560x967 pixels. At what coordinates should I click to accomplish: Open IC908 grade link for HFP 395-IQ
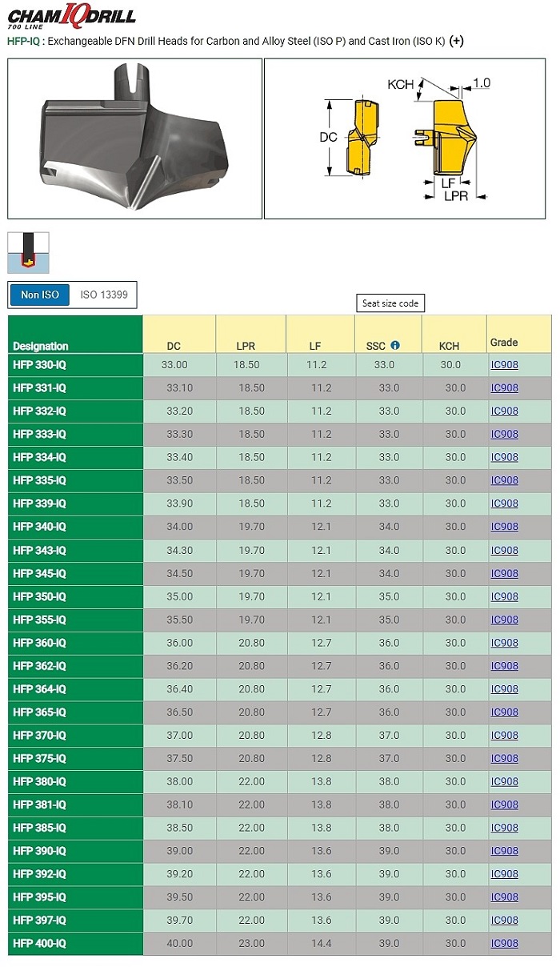point(505,897)
